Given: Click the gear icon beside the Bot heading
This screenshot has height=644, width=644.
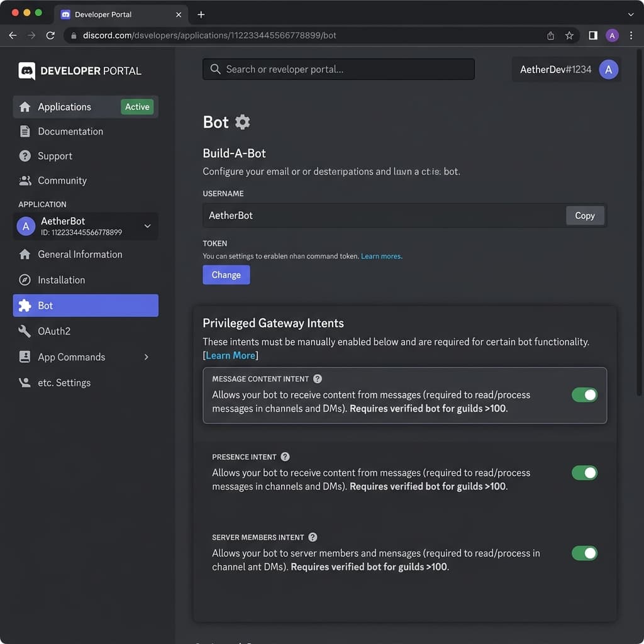Looking at the screenshot, I should click(242, 122).
